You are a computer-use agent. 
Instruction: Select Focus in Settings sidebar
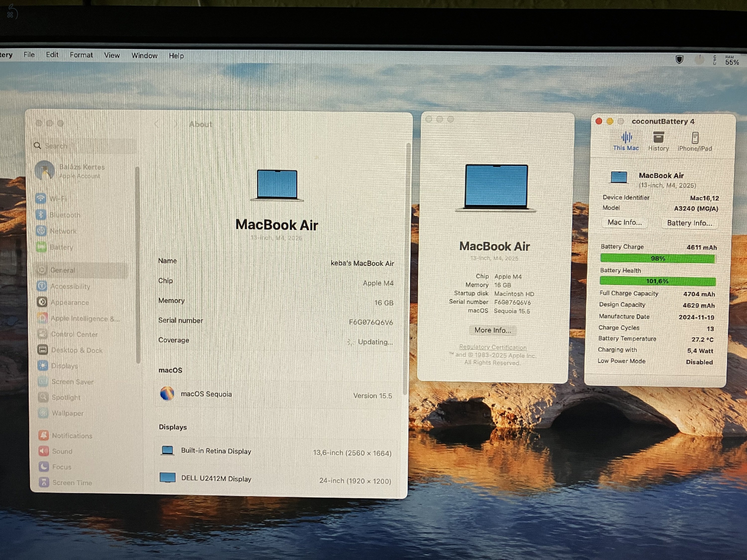coord(81,467)
